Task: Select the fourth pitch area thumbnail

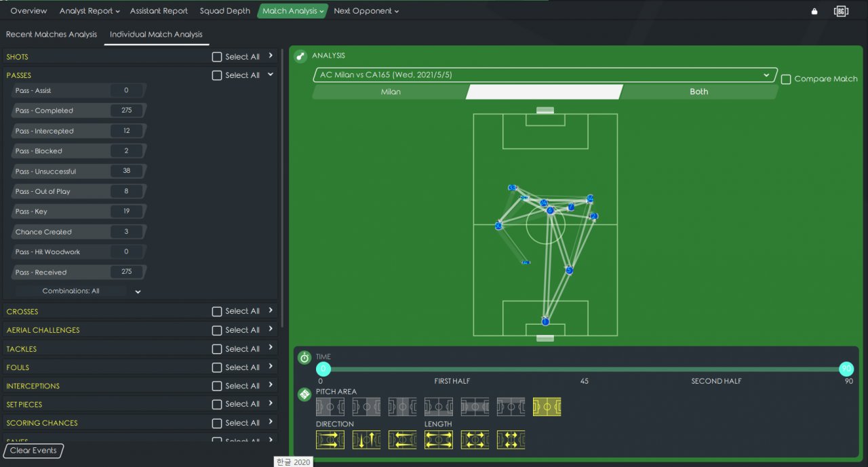Action: (x=439, y=407)
